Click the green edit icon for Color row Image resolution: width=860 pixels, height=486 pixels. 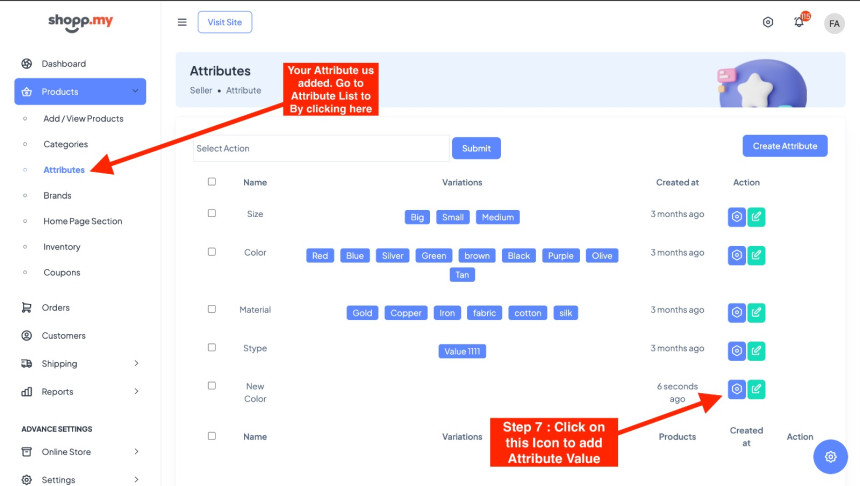tap(756, 255)
